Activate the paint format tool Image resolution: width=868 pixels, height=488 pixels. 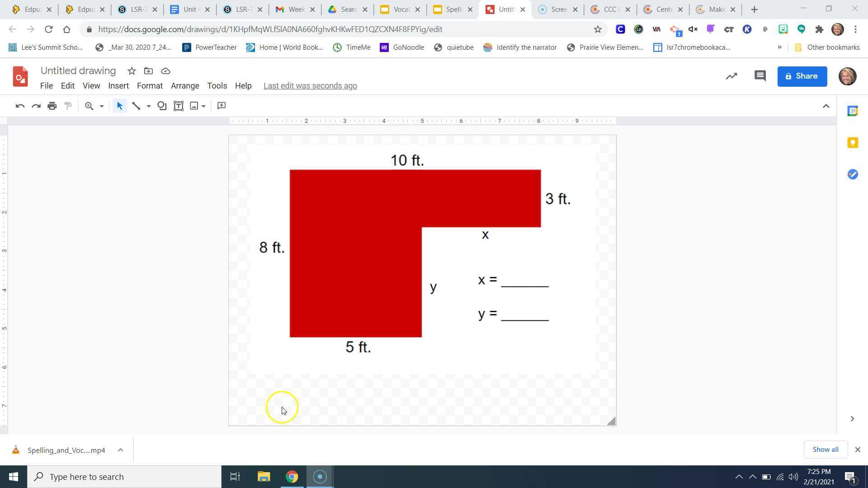pos(68,106)
